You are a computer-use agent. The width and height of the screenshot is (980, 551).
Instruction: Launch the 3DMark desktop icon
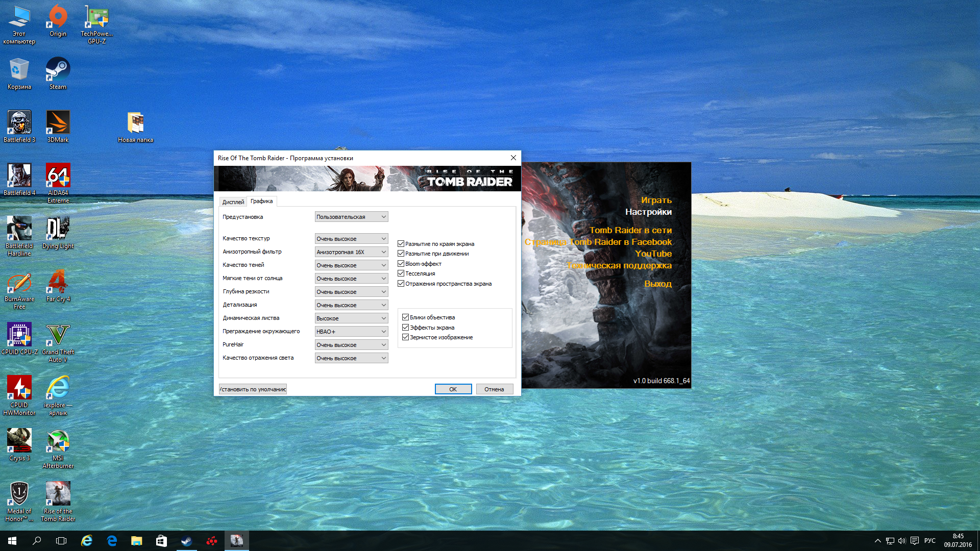point(58,123)
